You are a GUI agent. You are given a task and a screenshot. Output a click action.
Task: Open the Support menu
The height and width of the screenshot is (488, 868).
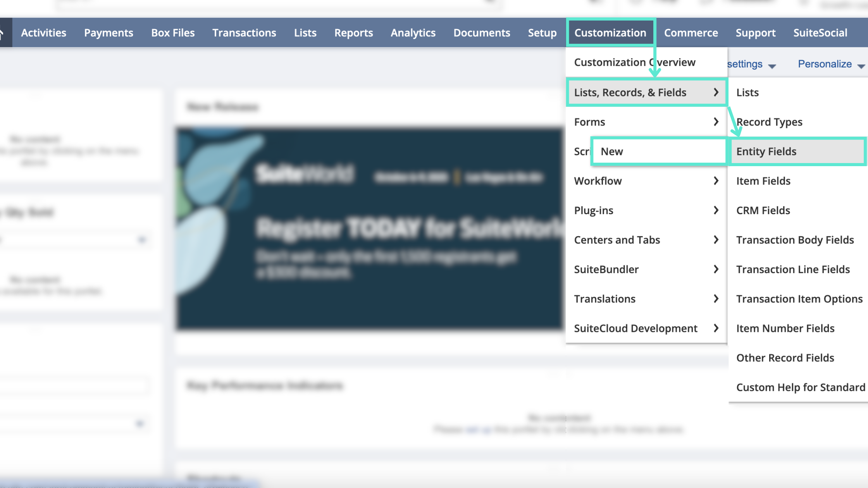[756, 33]
